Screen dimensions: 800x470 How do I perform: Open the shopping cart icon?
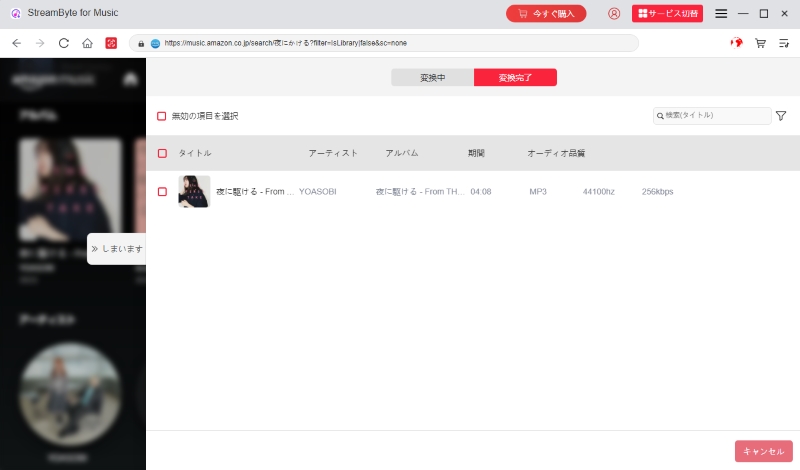pos(760,43)
